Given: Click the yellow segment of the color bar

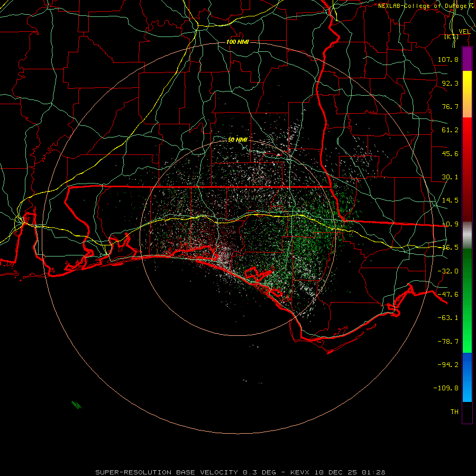Looking at the screenshot, I should click(467, 94).
